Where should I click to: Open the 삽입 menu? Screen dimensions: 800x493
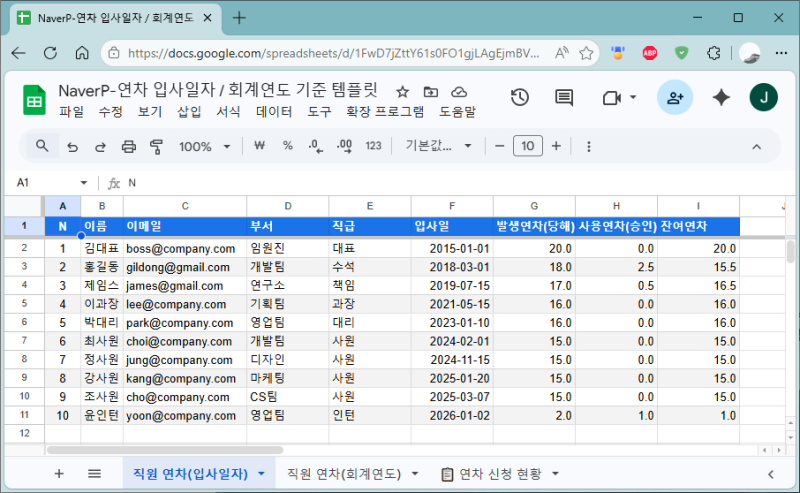189,112
